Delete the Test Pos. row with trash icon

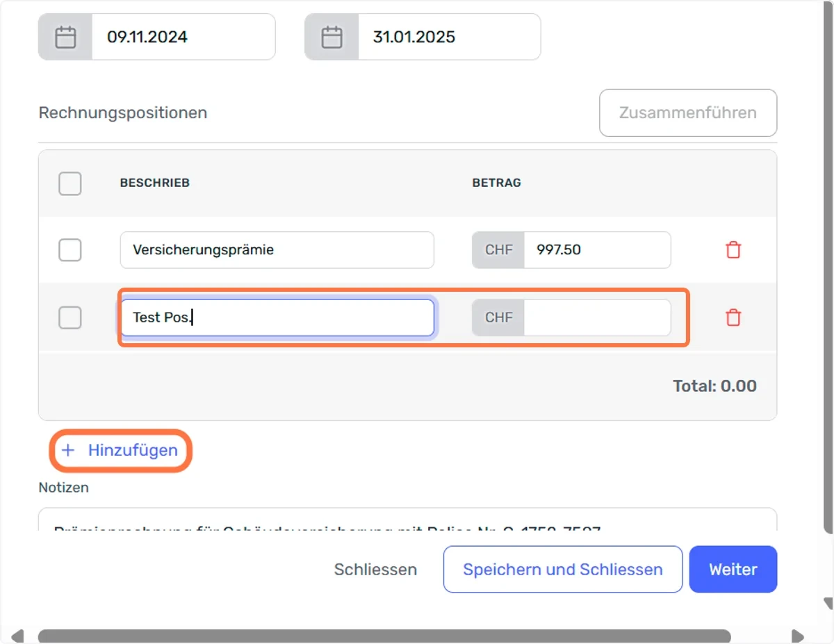(x=733, y=318)
